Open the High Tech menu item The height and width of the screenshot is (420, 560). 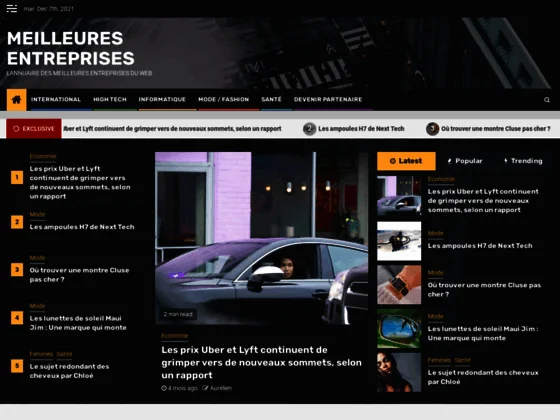click(x=110, y=99)
